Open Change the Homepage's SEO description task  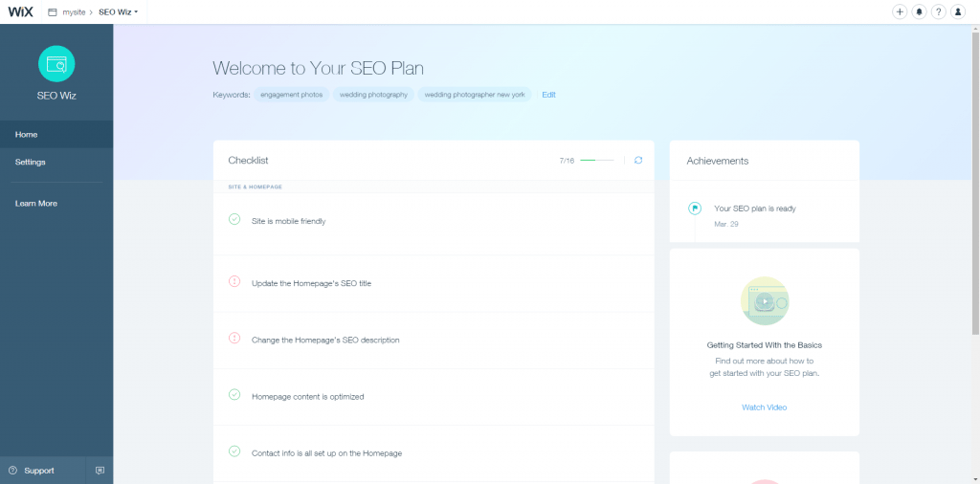[x=325, y=340]
